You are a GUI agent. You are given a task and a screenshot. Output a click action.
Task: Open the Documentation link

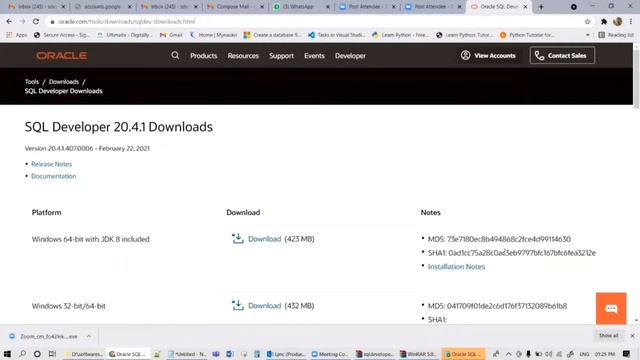(x=53, y=176)
